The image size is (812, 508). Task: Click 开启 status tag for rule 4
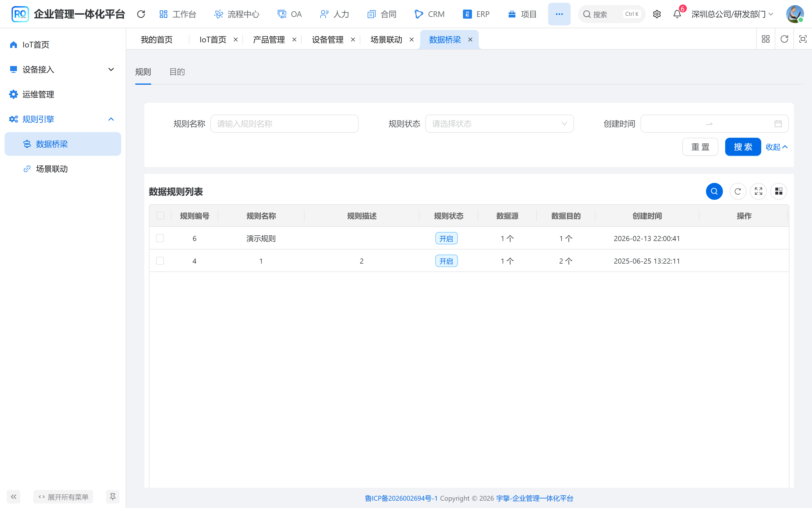coord(446,261)
